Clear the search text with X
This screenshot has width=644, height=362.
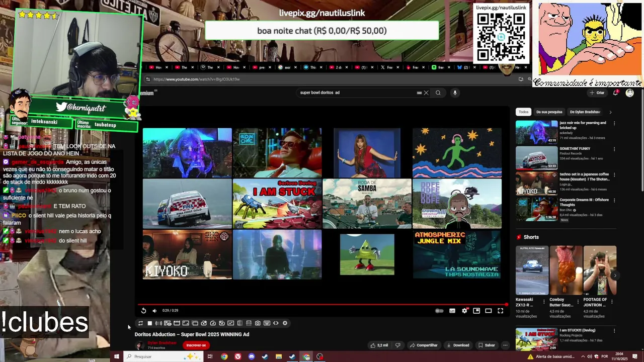coord(426,93)
